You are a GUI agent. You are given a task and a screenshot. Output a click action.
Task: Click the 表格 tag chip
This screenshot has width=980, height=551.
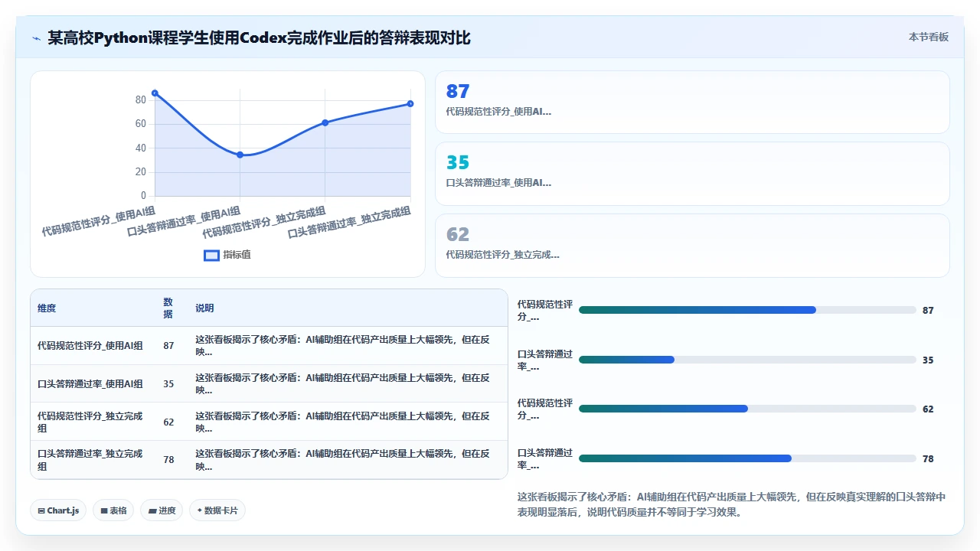click(x=113, y=510)
